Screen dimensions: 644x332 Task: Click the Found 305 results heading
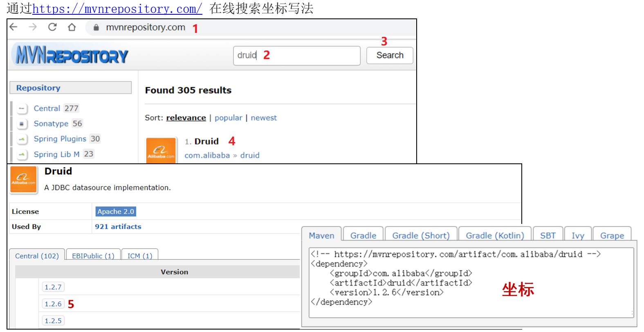tap(188, 90)
